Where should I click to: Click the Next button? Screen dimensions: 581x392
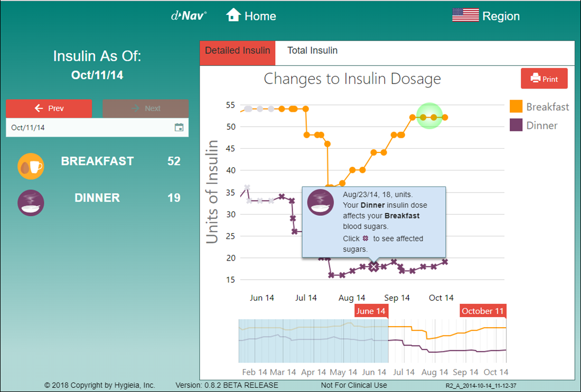coord(146,109)
